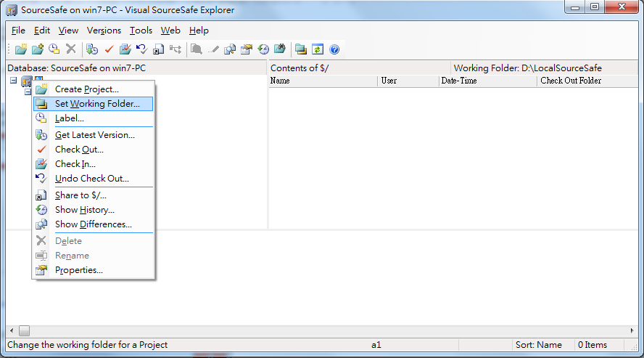Open the Versions menu
This screenshot has height=358, width=644.
point(104,30)
